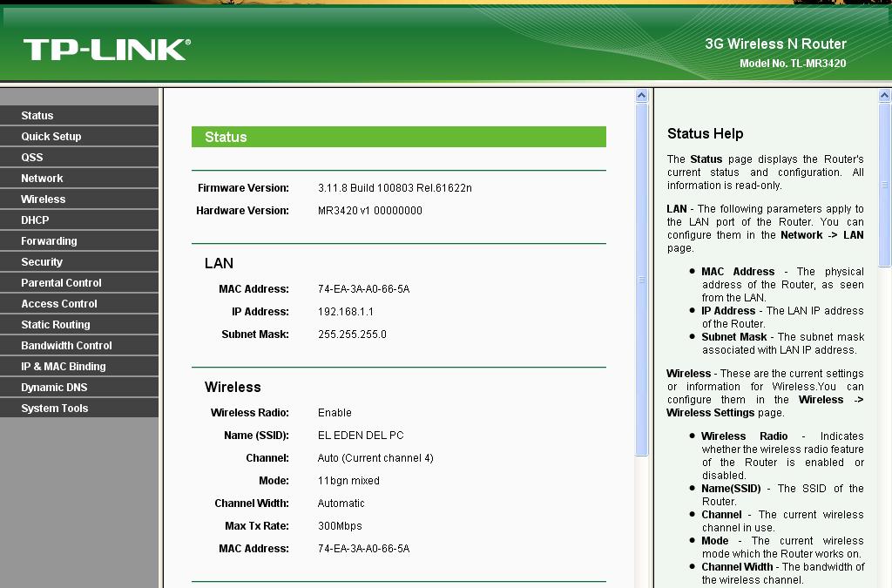892x588 pixels.
Task: Click the LAN IP address 192.168.1.1
Action: tap(345, 312)
